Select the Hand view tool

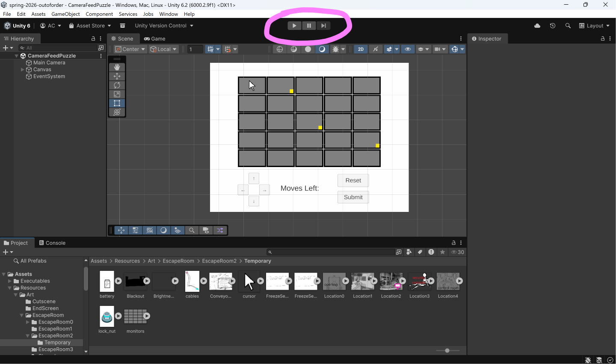pyautogui.click(x=117, y=67)
